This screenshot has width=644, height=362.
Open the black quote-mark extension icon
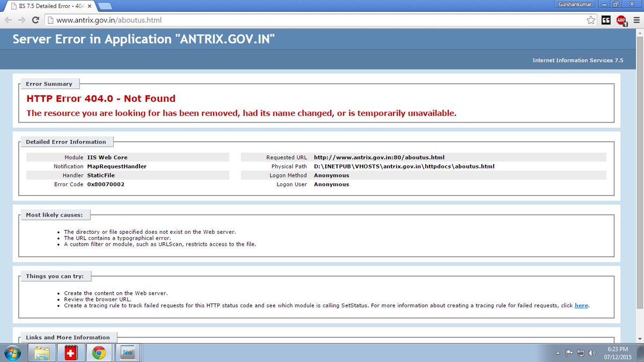coord(606,20)
